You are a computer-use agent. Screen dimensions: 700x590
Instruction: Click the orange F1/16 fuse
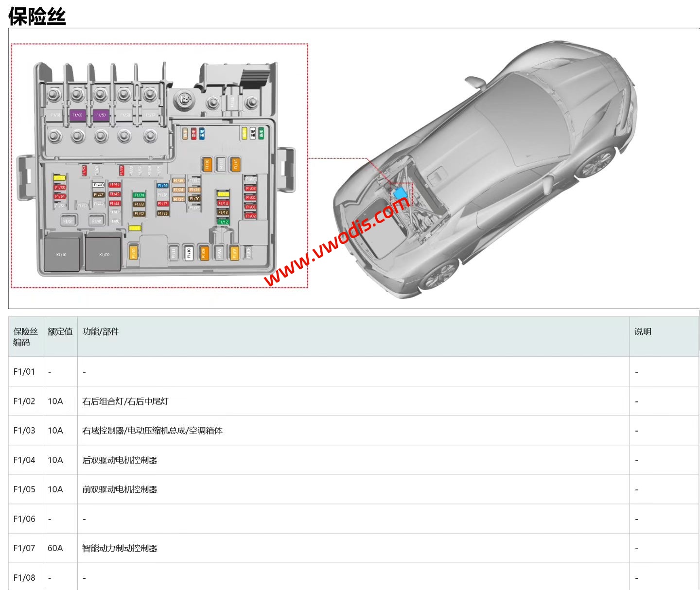tap(235, 165)
